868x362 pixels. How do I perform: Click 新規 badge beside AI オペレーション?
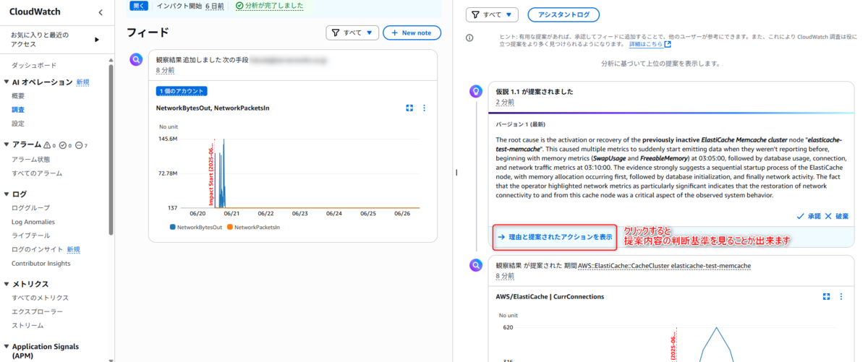(83, 82)
